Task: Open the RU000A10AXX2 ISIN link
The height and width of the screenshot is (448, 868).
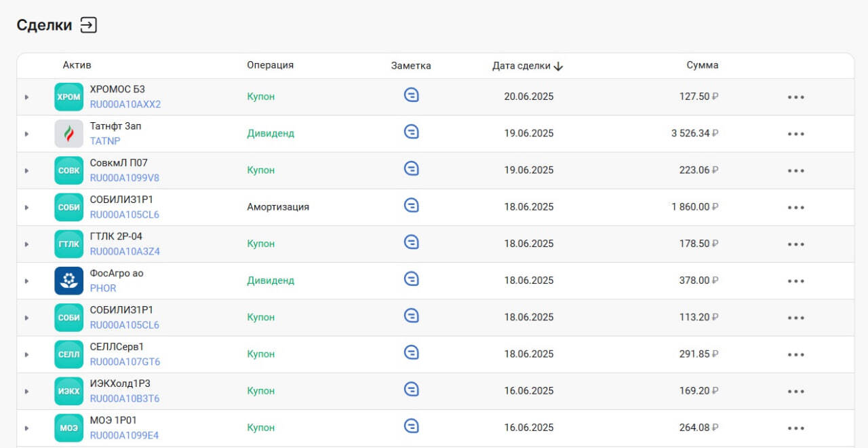Action: (x=125, y=105)
